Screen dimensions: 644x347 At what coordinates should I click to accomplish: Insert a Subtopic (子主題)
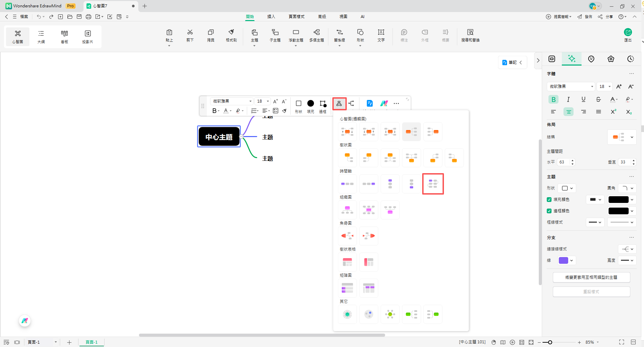pyautogui.click(x=275, y=35)
